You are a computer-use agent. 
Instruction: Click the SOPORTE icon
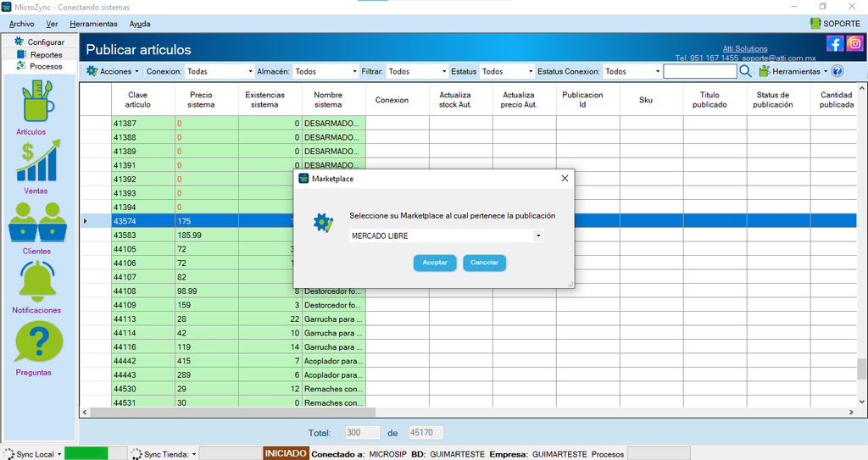click(815, 23)
